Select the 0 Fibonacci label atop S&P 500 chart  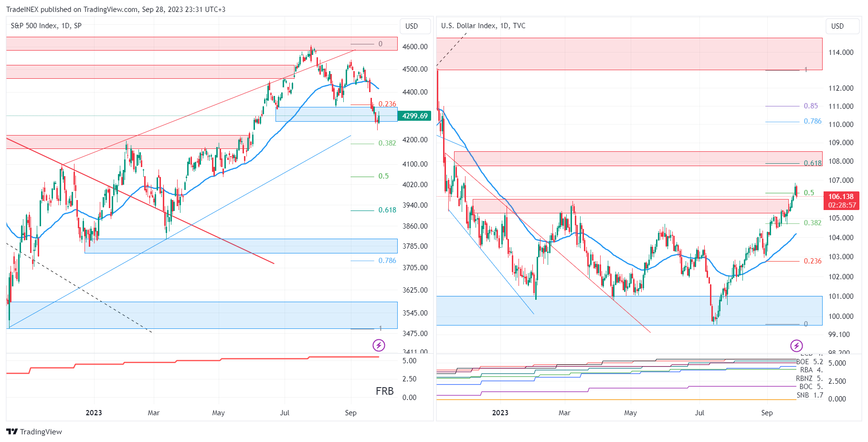tap(381, 44)
